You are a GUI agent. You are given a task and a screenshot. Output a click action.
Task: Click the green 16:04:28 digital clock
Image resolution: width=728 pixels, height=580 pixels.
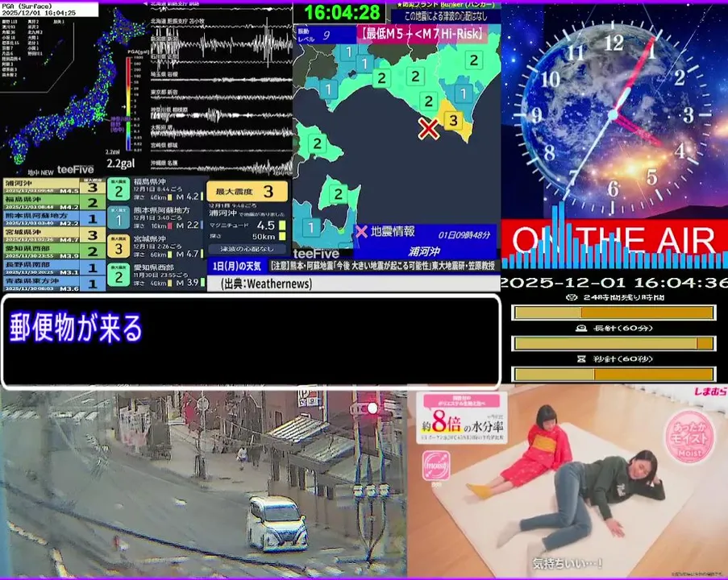tap(342, 13)
